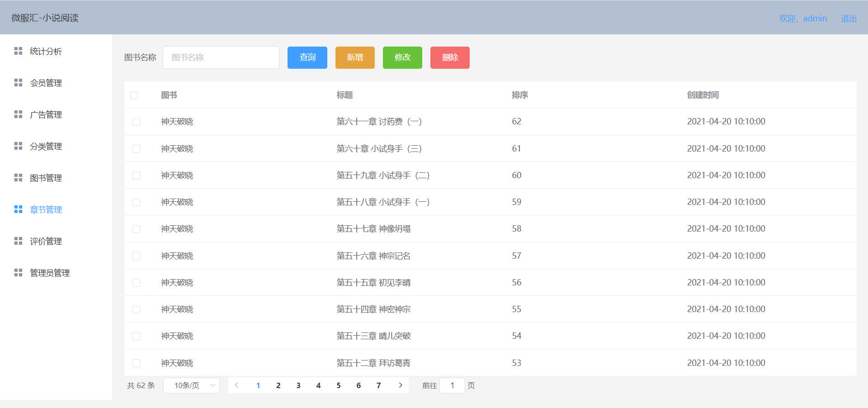The height and width of the screenshot is (408, 868).
Task: Click the grid icon beside 统计分析
Action: 18,51
